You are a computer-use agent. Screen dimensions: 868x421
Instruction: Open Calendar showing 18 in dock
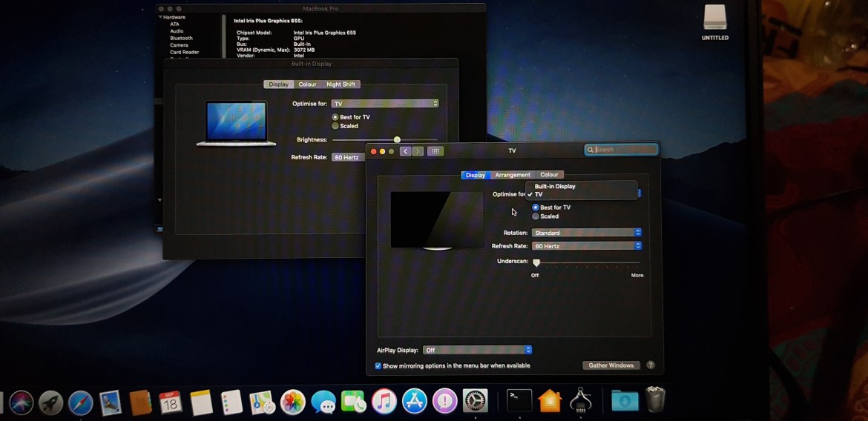[171, 402]
